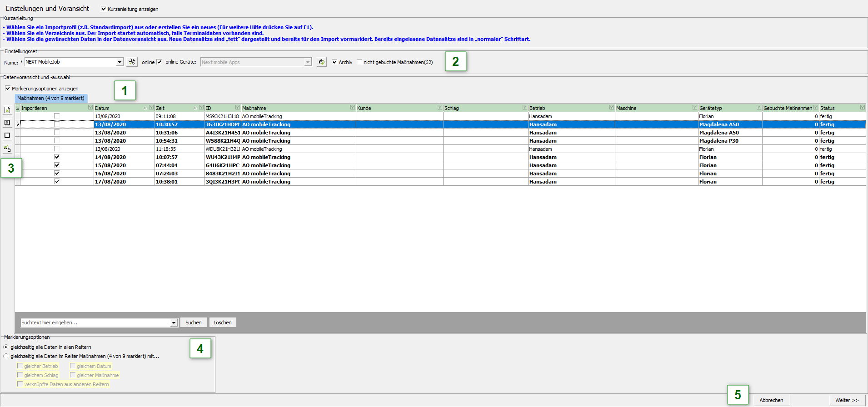The image size is (868, 407).
Task: Click the empty-square unmark-all icon
Action: point(7,135)
